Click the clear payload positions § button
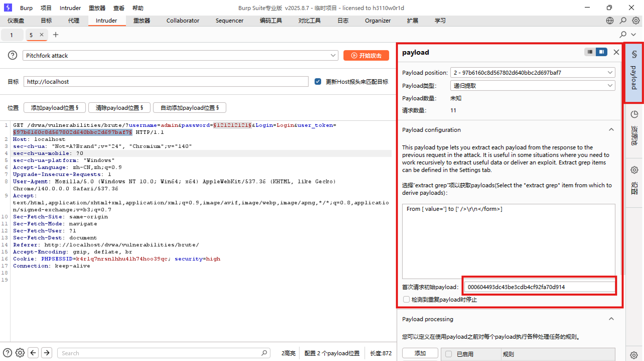The height and width of the screenshot is (361, 644). (x=119, y=108)
